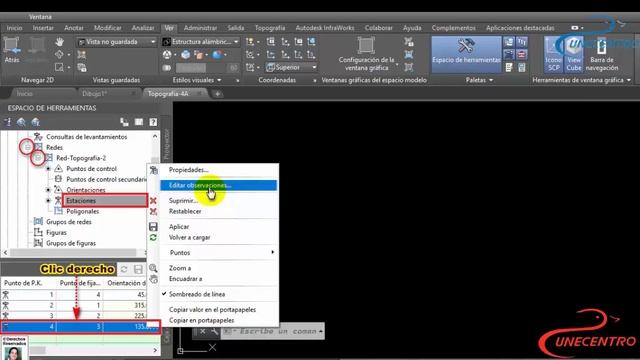Open the Modificar ribbon tab

pyautogui.click(x=108, y=28)
